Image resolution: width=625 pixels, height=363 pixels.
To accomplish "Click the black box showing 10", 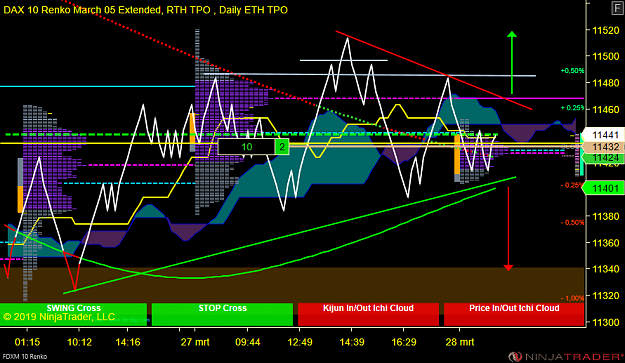I will tap(246, 147).
